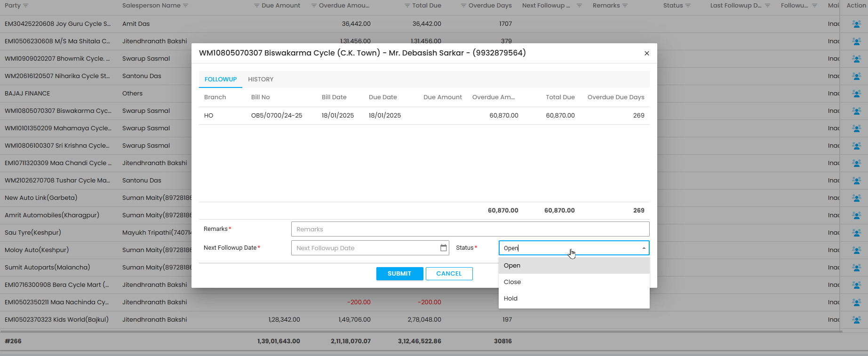Screen dimensions: 868x356
Task: Filter the Next Followup column
Action: pyautogui.click(x=580, y=6)
